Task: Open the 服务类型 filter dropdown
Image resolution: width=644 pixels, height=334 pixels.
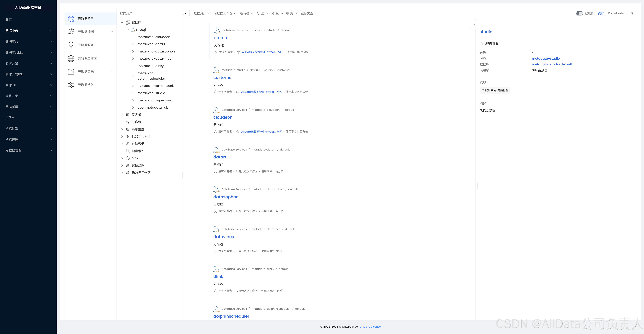Action: 308,13
